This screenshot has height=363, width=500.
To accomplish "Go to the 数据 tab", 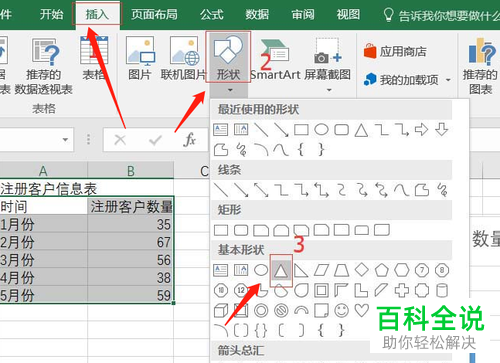I will click(x=257, y=14).
